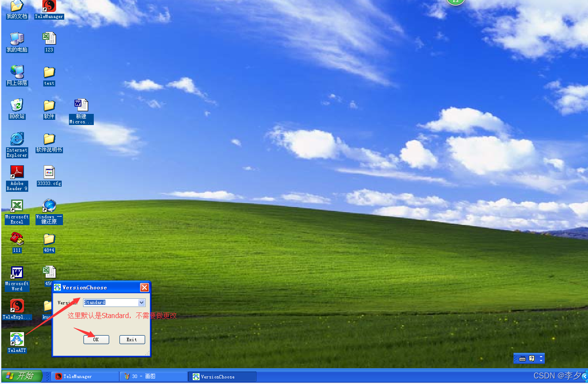The image size is (588, 384).
Task: Select the Excel file named 123
Action: (x=49, y=42)
